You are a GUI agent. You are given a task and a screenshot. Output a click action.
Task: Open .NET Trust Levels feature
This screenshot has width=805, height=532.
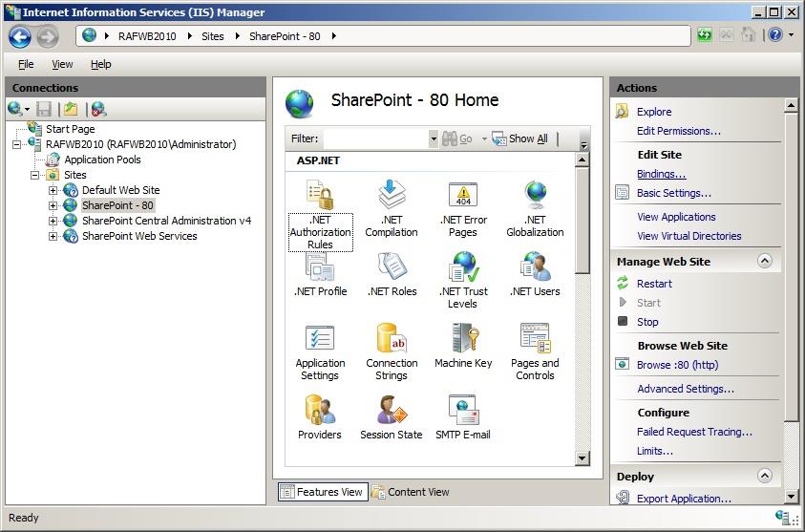(463, 281)
